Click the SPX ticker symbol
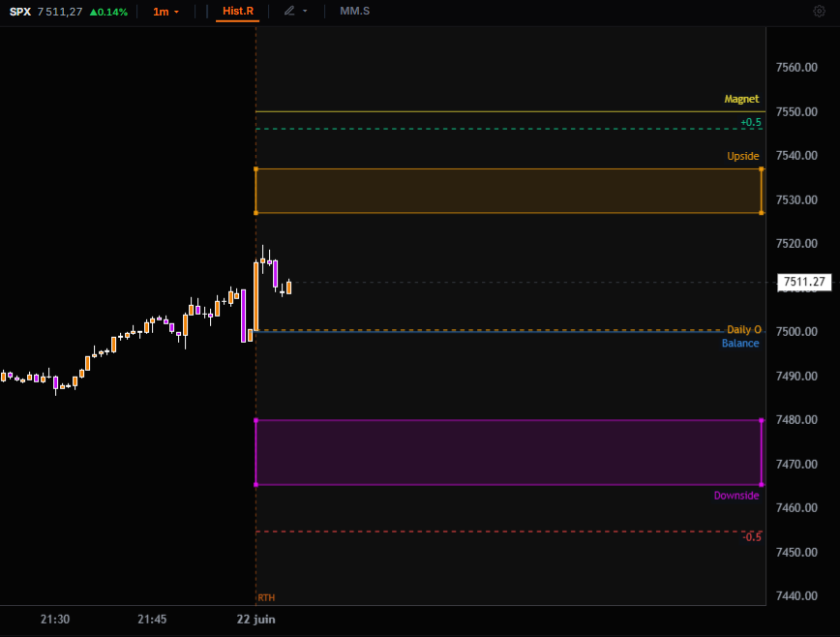 (x=20, y=12)
